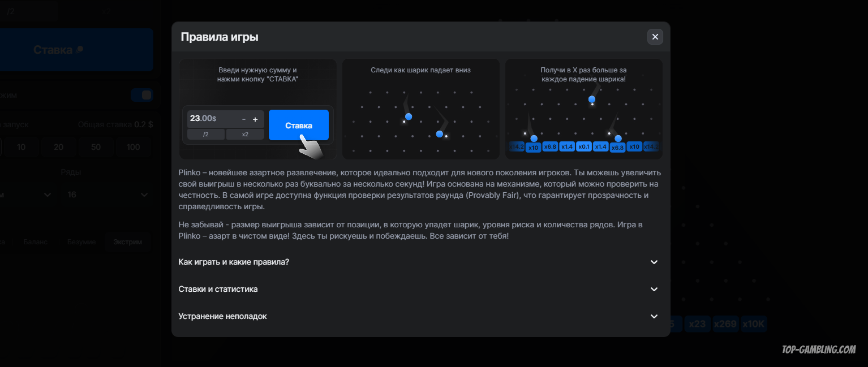Click the hand pointer cursor icon
868x367 pixels.
pyautogui.click(x=310, y=147)
